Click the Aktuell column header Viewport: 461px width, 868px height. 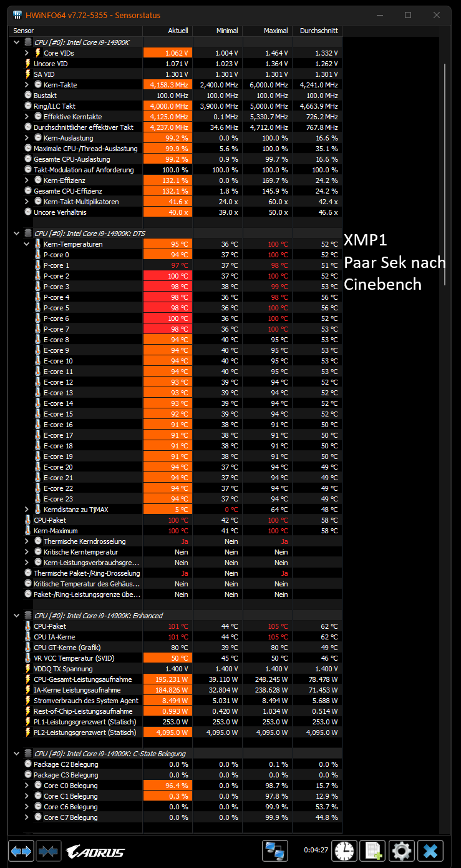click(x=168, y=31)
